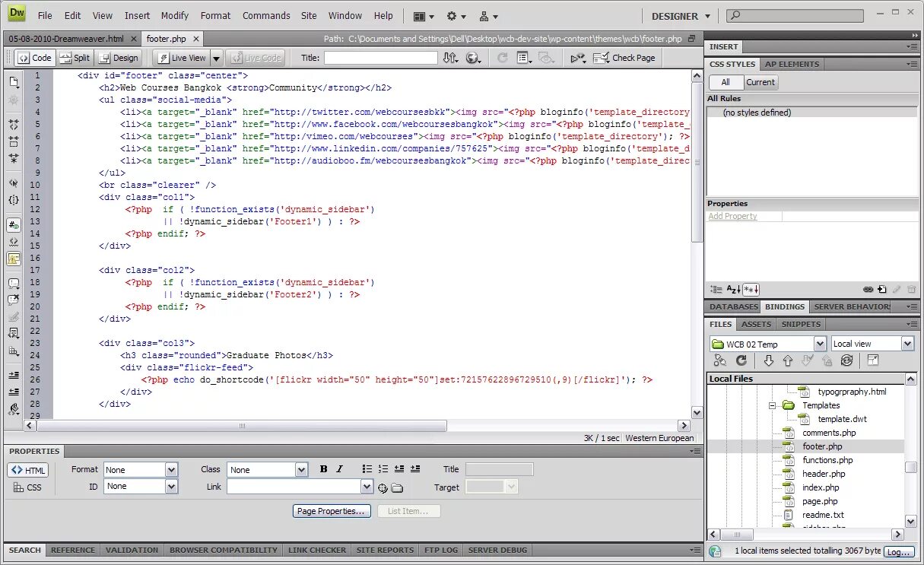Image resolution: width=924 pixels, height=565 pixels.
Task: Click File Management icon in document toolbar
Action: pyautogui.click(x=451, y=58)
